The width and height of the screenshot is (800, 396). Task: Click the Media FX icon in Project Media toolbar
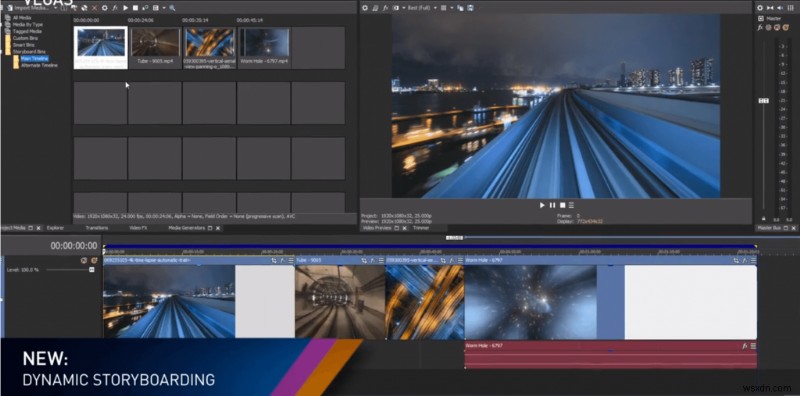tap(115, 8)
